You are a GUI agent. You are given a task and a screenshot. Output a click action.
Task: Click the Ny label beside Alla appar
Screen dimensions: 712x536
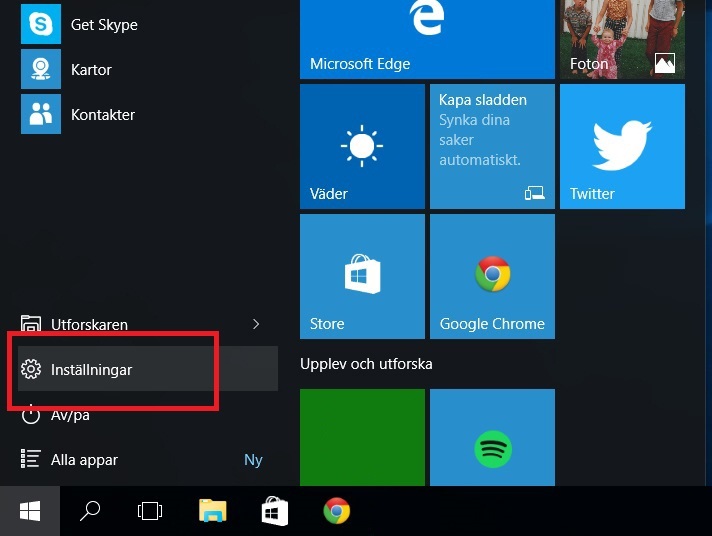253,460
